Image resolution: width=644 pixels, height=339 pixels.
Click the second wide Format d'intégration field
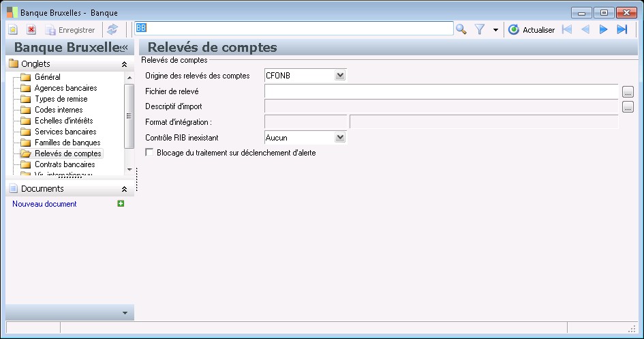[484, 122]
